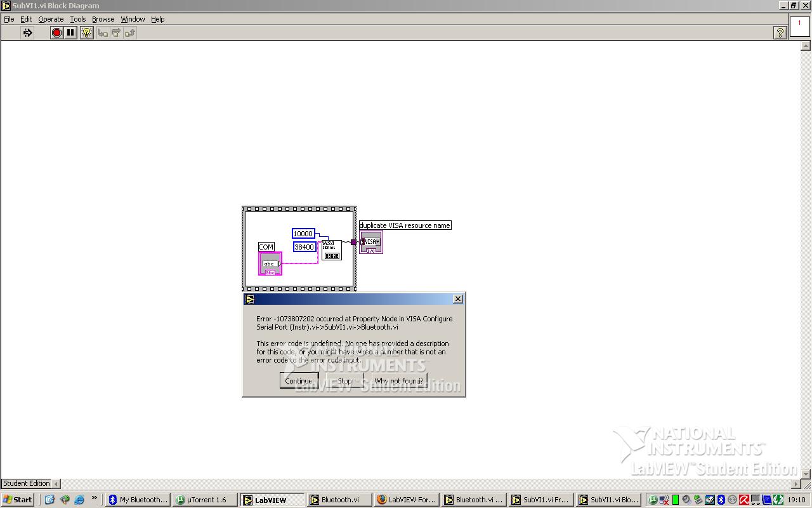Select the COM string control terminal
The width and height of the screenshot is (812, 508).
(270, 264)
